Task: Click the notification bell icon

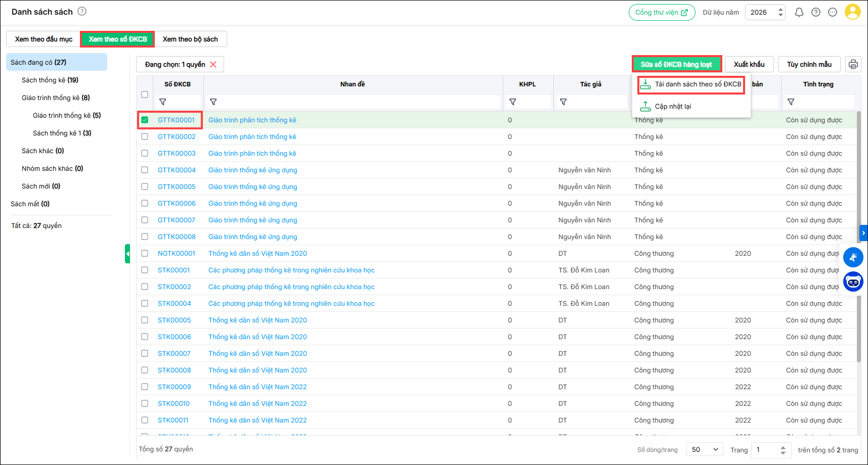Action: click(x=799, y=13)
